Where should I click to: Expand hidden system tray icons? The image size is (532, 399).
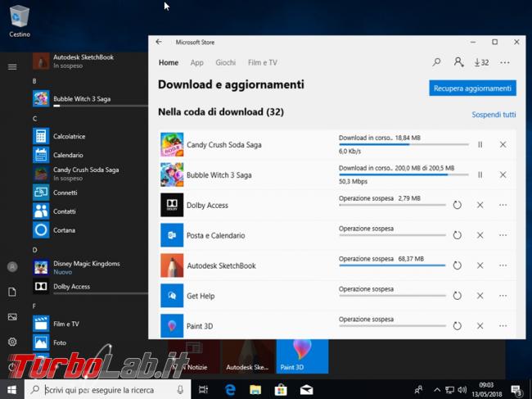437,390
